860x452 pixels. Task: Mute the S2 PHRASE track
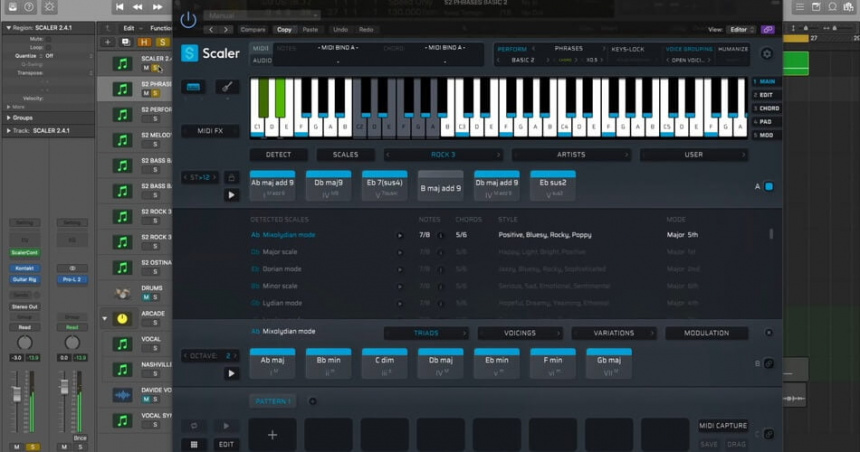[146, 93]
